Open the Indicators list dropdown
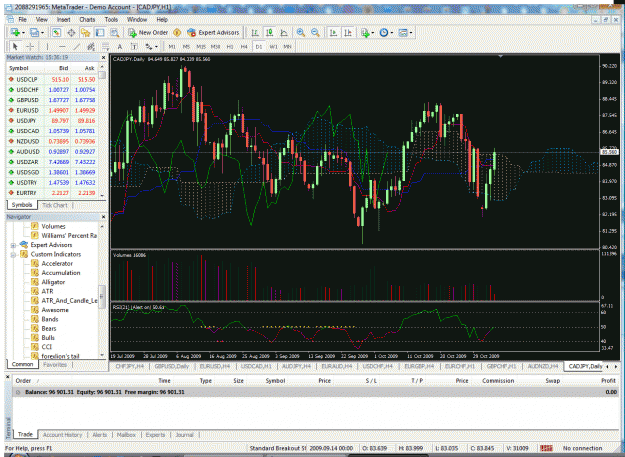Screen dimensions: 625x457 367,33
